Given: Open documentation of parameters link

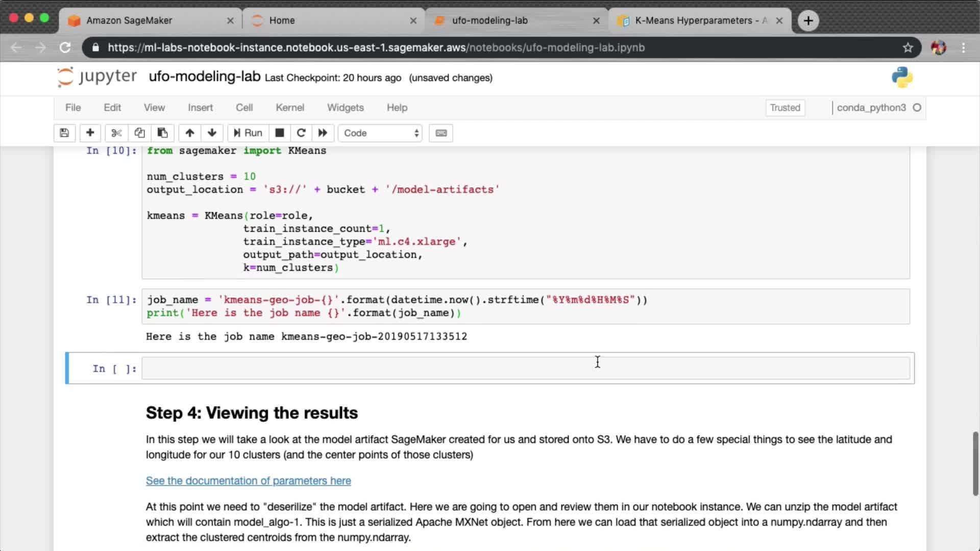Looking at the screenshot, I should [248, 481].
